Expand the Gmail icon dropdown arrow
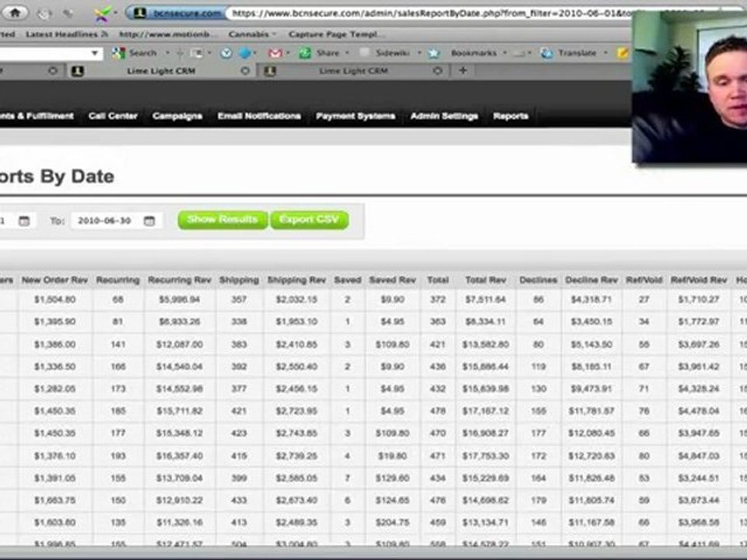Image resolution: width=747 pixels, height=560 pixels. pyautogui.click(x=288, y=53)
